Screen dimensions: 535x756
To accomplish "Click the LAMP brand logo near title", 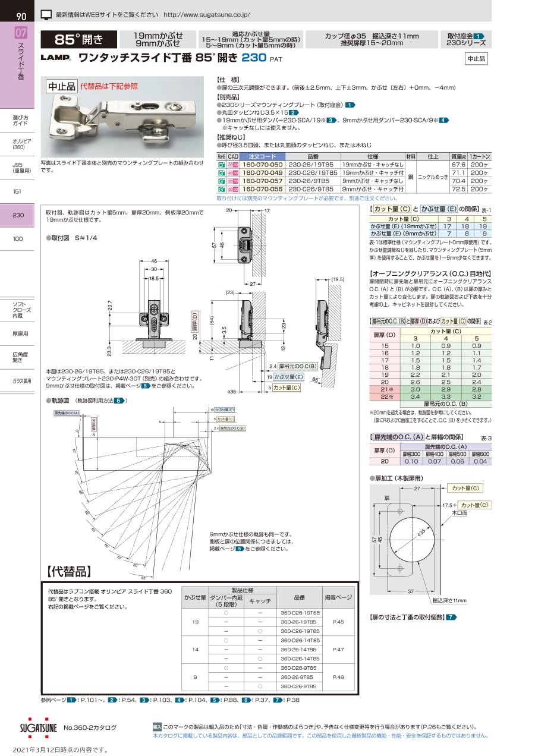I will (56, 58).
